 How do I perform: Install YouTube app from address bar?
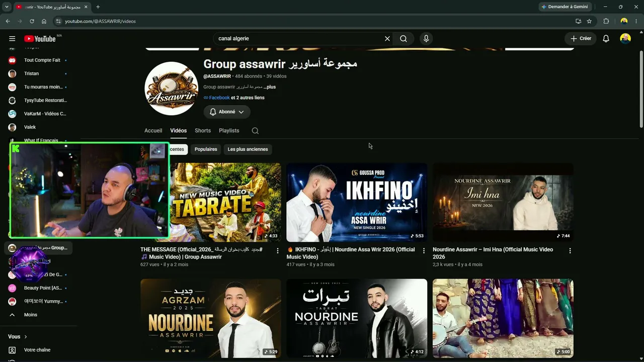point(578,21)
